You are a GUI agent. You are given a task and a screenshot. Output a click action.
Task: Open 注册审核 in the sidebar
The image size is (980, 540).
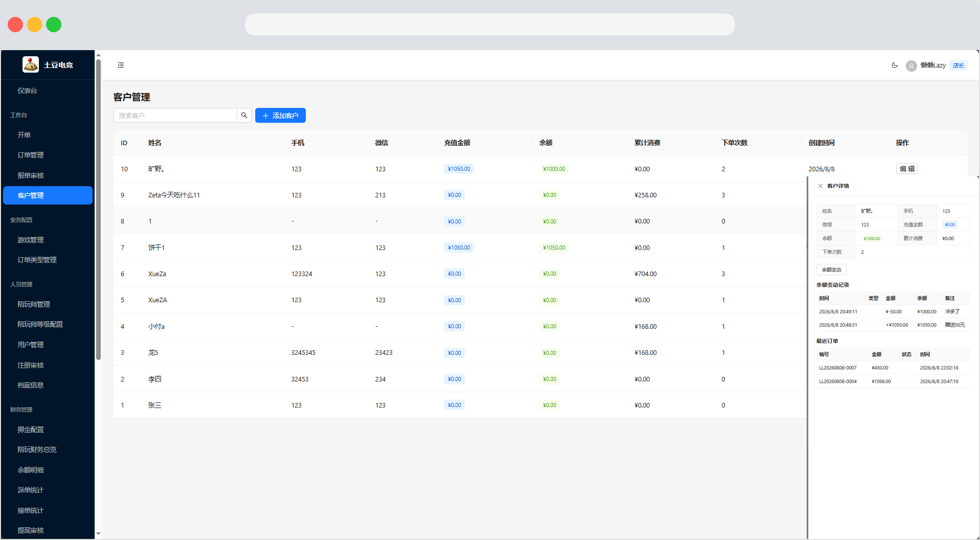[31, 365]
